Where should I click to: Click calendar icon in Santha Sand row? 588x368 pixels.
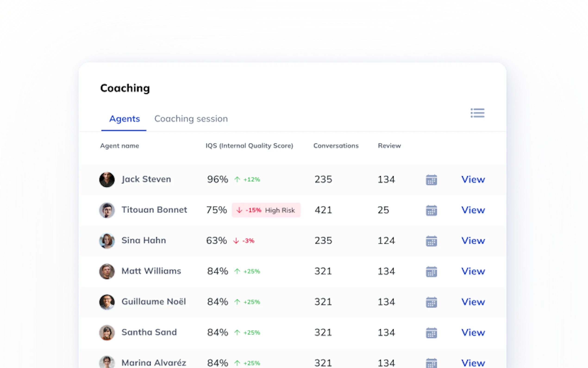pos(431,333)
